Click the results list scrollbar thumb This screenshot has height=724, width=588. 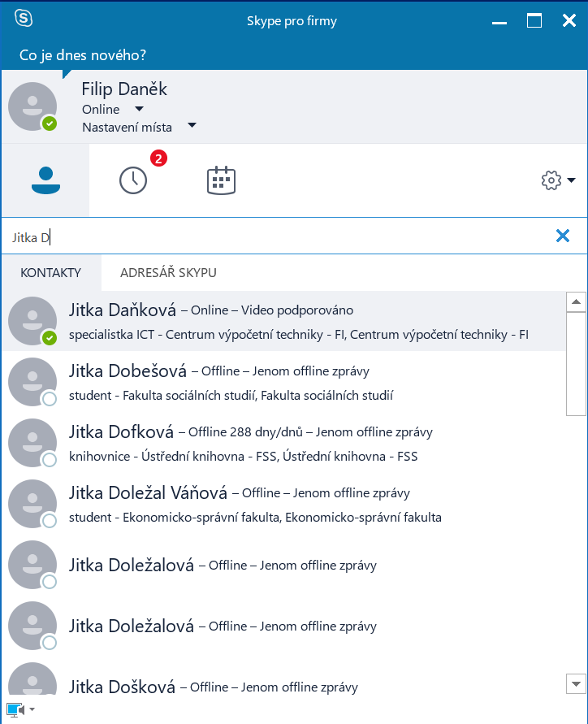[576, 364]
